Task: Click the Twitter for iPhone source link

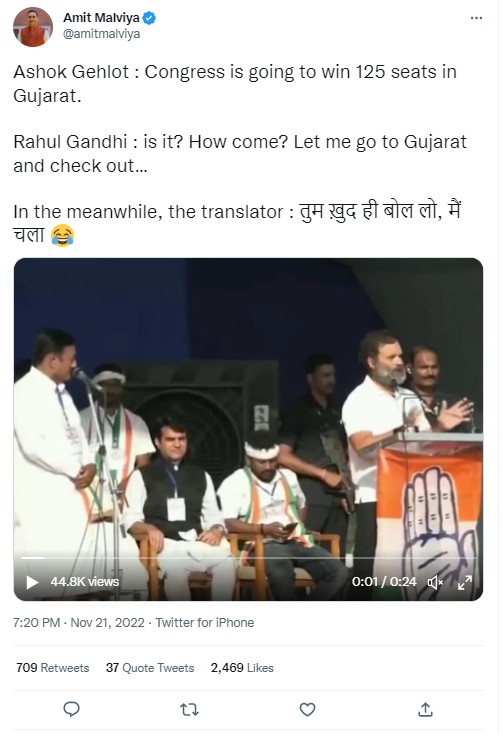Action: click(205, 623)
